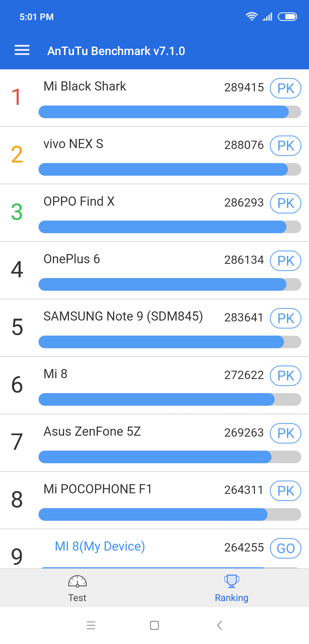Tap the AnTuTu Benchmark v7.1.0 title
This screenshot has height=644, width=309.
116,51
